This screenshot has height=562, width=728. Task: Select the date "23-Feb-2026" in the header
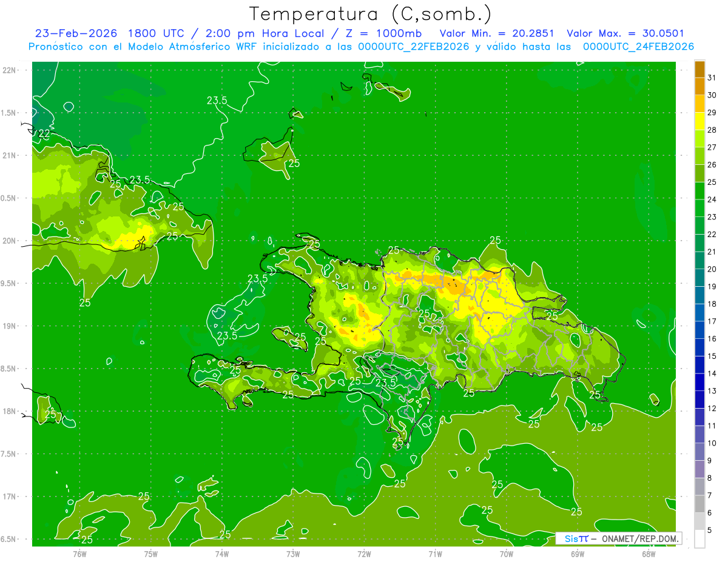[76, 33]
